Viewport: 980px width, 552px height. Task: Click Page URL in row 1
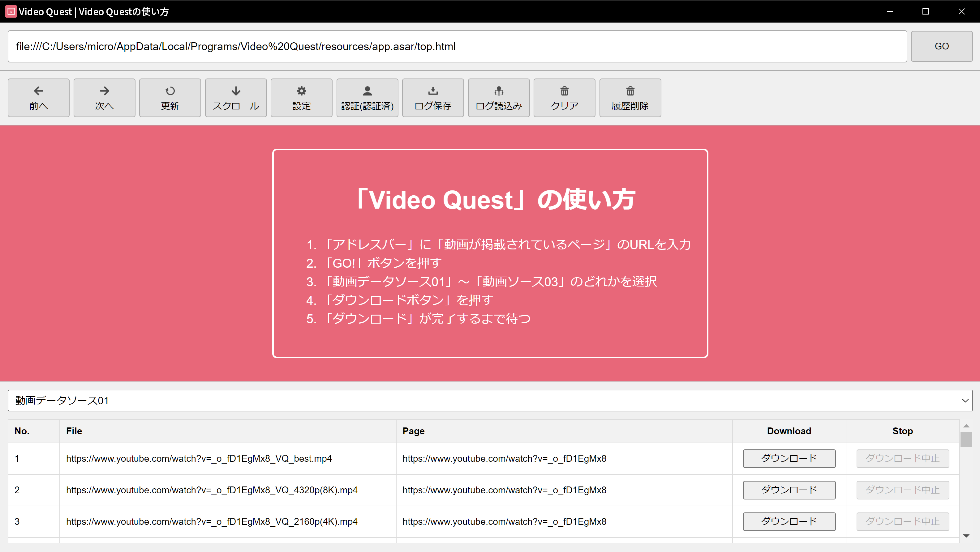pyautogui.click(x=505, y=459)
